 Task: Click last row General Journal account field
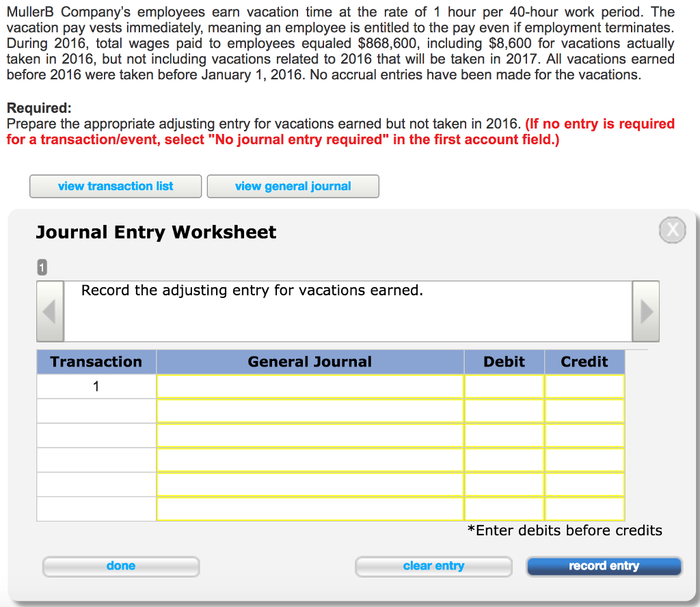pos(310,509)
